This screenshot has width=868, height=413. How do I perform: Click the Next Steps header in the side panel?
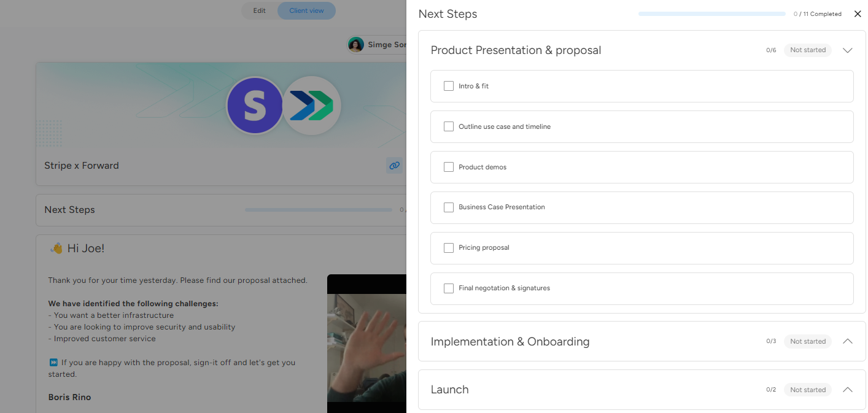click(x=448, y=14)
